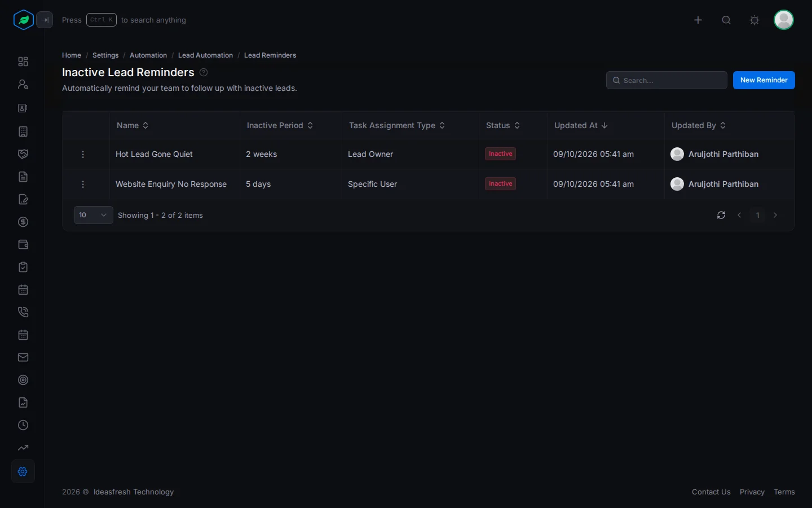
Task: Go to Settings in the breadcrumb
Action: 105,55
